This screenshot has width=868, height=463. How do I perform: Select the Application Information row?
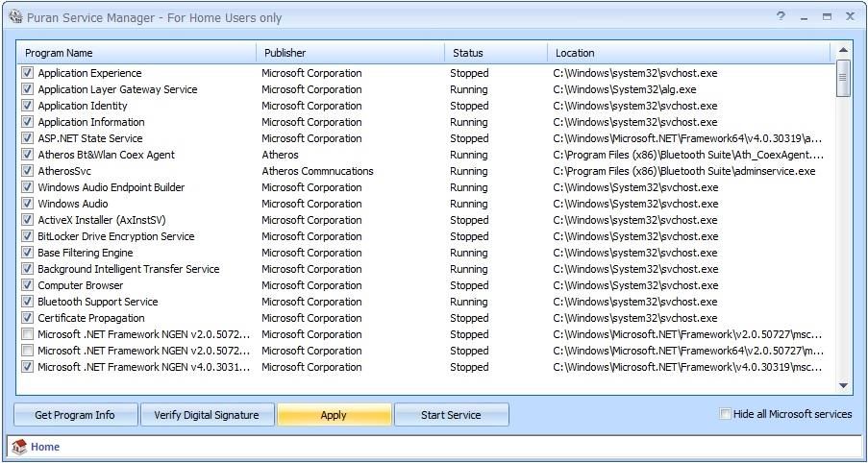426,122
